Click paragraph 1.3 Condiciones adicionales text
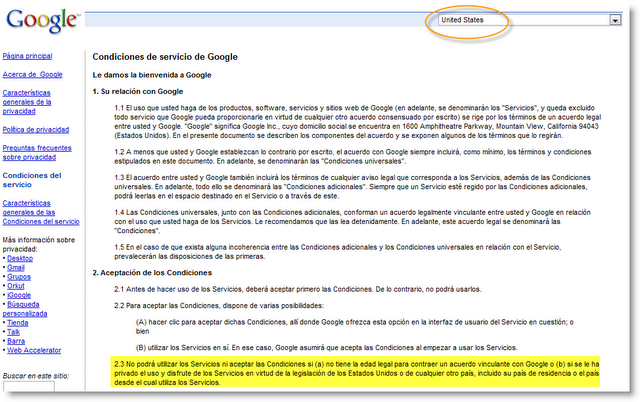The height and width of the screenshot is (402, 640). 352,187
